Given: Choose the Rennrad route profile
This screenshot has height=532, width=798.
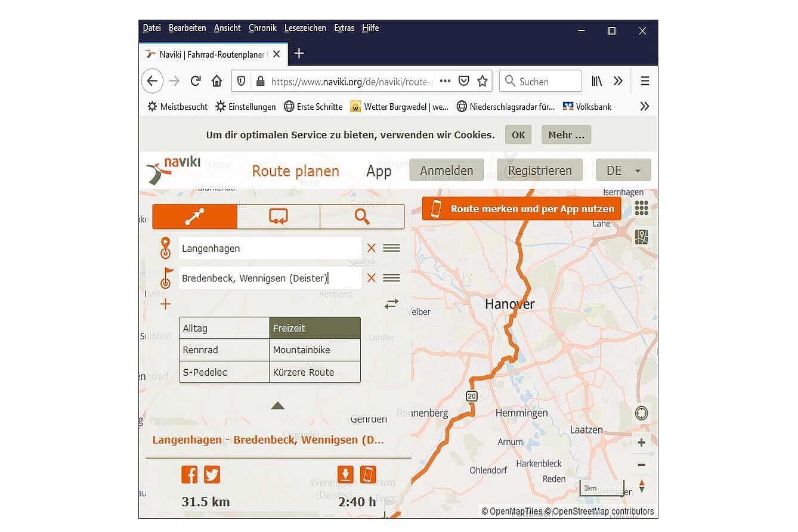Looking at the screenshot, I should click(224, 350).
